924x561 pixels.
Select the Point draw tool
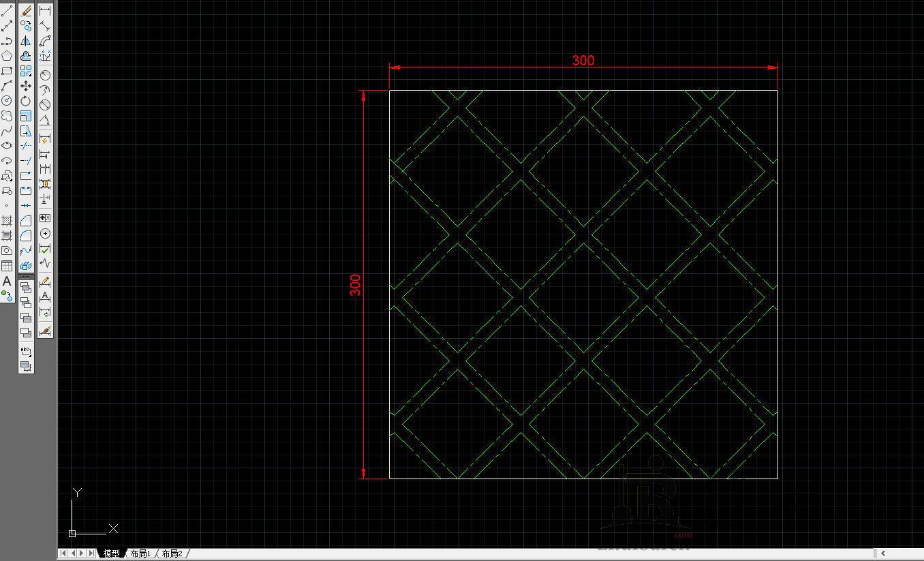pyautogui.click(x=7, y=206)
